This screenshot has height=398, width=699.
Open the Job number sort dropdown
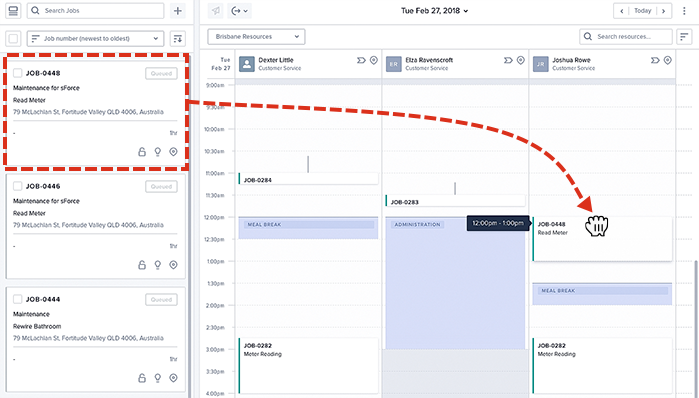[95, 39]
